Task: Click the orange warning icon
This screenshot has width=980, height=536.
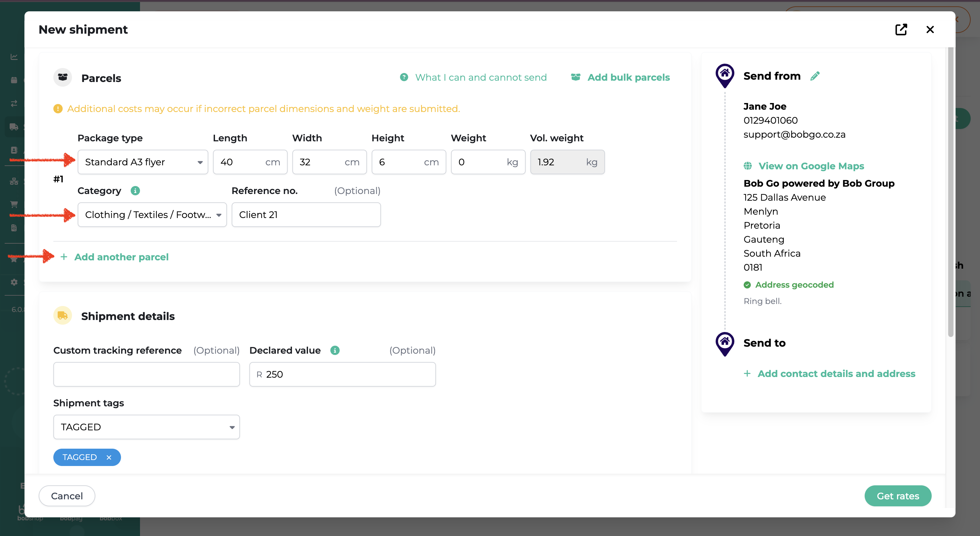Action: pyautogui.click(x=58, y=109)
